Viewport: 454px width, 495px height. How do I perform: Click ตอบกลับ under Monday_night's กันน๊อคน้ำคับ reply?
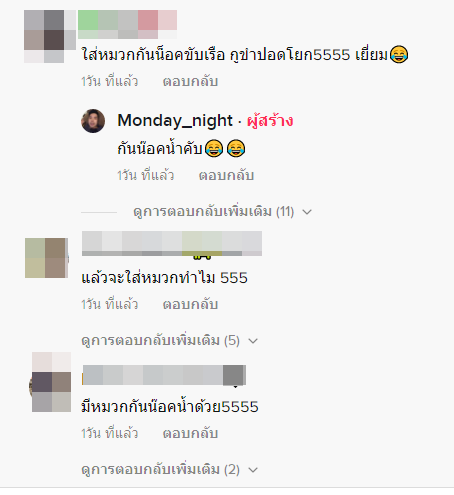click(x=226, y=175)
